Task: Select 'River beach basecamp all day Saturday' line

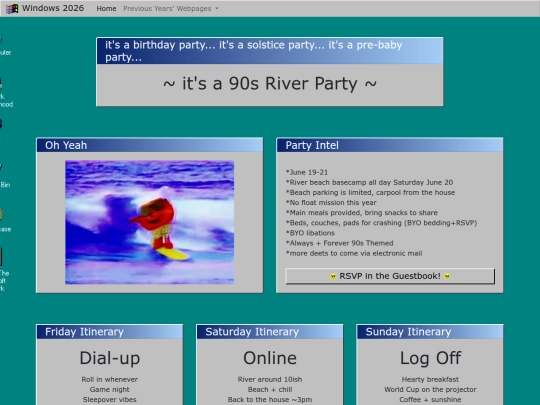Action: [369, 182]
